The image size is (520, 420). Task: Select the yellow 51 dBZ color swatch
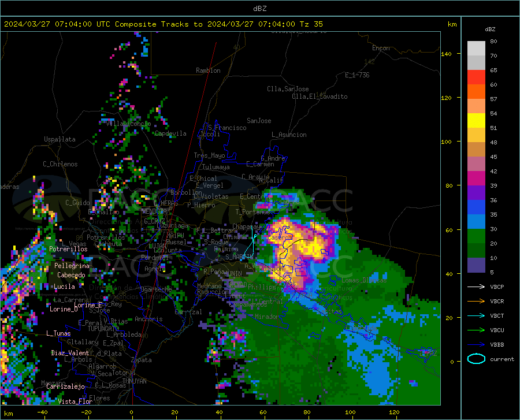476,120
